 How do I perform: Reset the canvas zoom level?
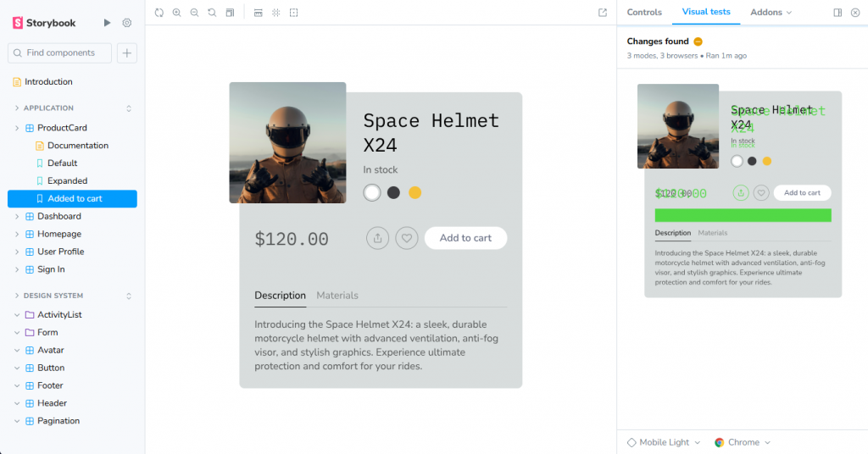click(212, 13)
